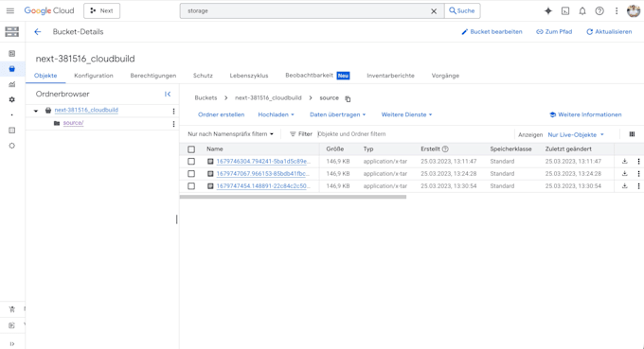Screen dimensions: 644x349
Task: Download the object created 13:30:54
Action: pyautogui.click(x=625, y=186)
